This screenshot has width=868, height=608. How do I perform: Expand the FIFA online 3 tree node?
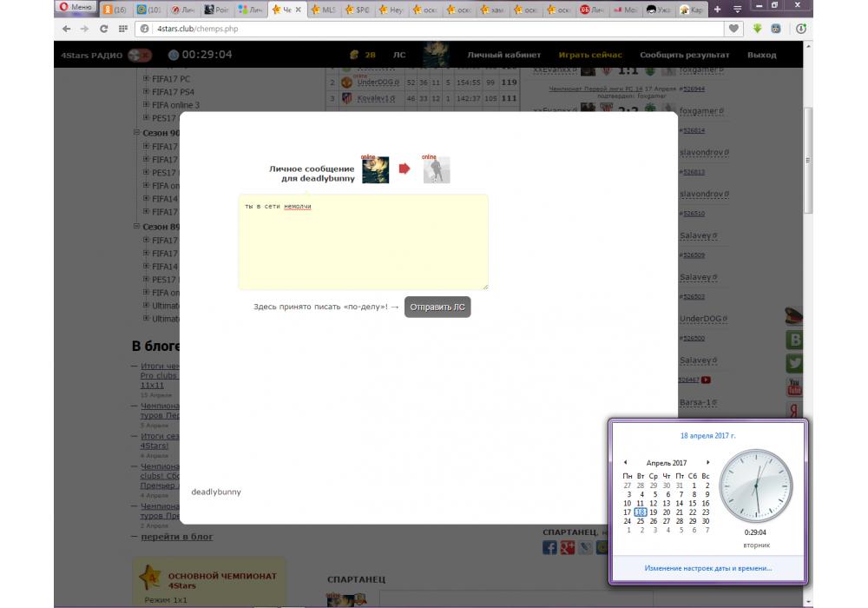click(146, 105)
